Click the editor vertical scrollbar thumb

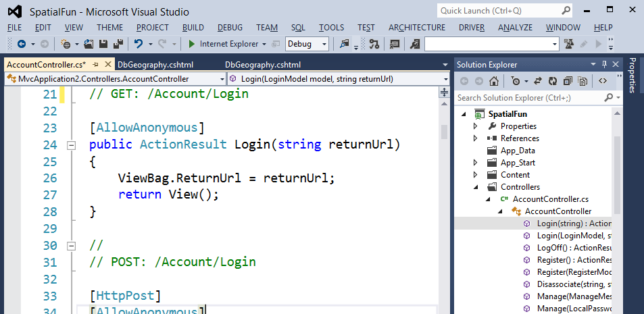tap(443, 128)
